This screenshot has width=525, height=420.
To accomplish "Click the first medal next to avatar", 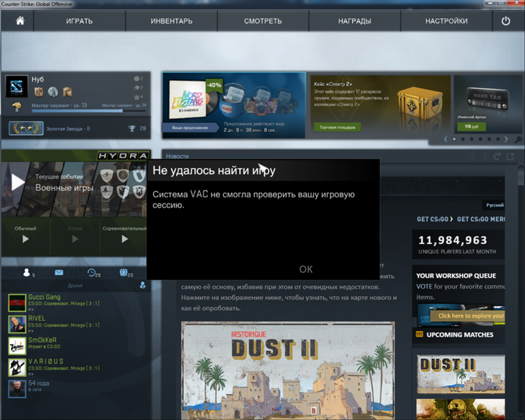I will 39,92.
